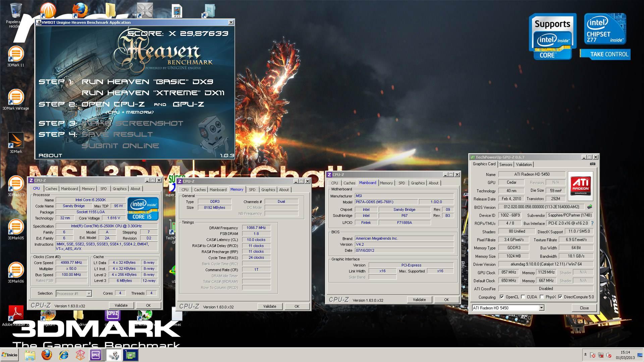Click the DRAM Frequency 1066.7 MHz field
Viewport: 644px width, 362px height.
(x=256, y=228)
